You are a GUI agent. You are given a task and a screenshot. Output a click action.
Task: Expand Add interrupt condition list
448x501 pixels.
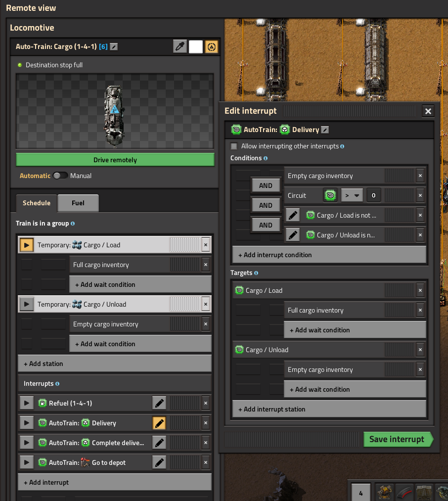coord(329,255)
